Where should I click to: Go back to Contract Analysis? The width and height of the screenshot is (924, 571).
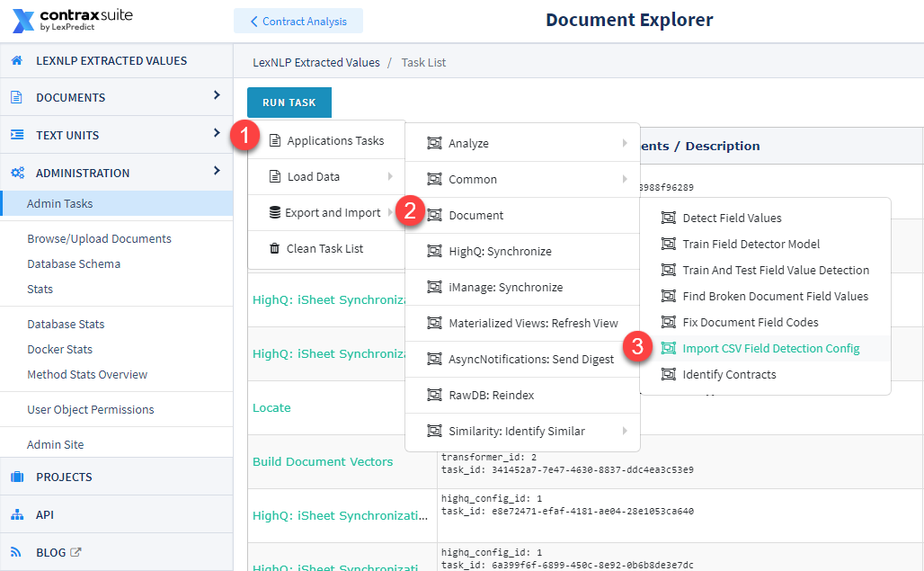pyautogui.click(x=298, y=22)
